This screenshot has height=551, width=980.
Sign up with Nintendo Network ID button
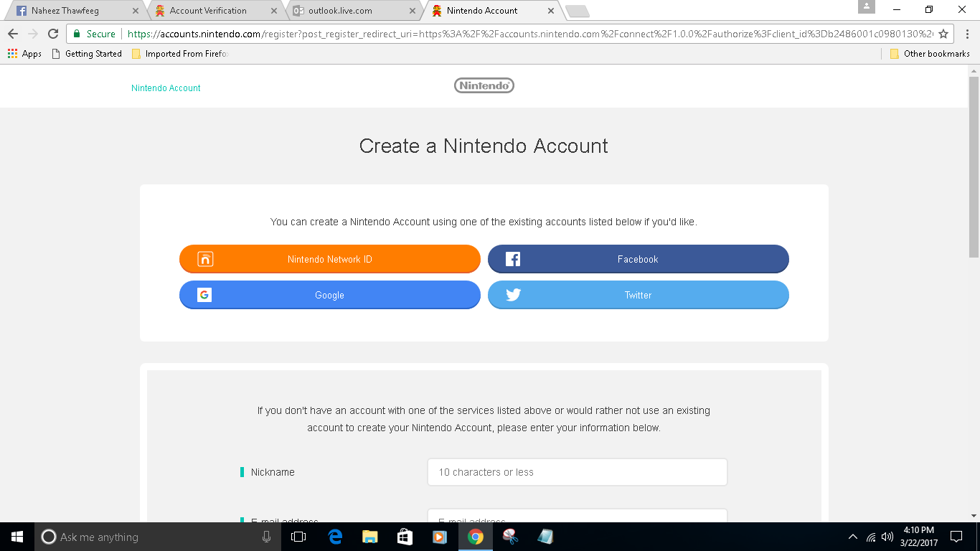pyautogui.click(x=330, y=259)
